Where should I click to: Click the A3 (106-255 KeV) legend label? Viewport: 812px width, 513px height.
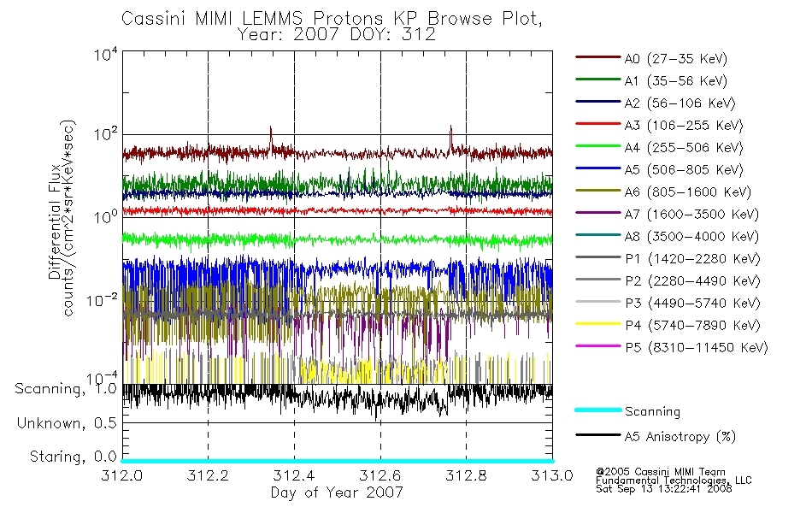pos(684,126)
